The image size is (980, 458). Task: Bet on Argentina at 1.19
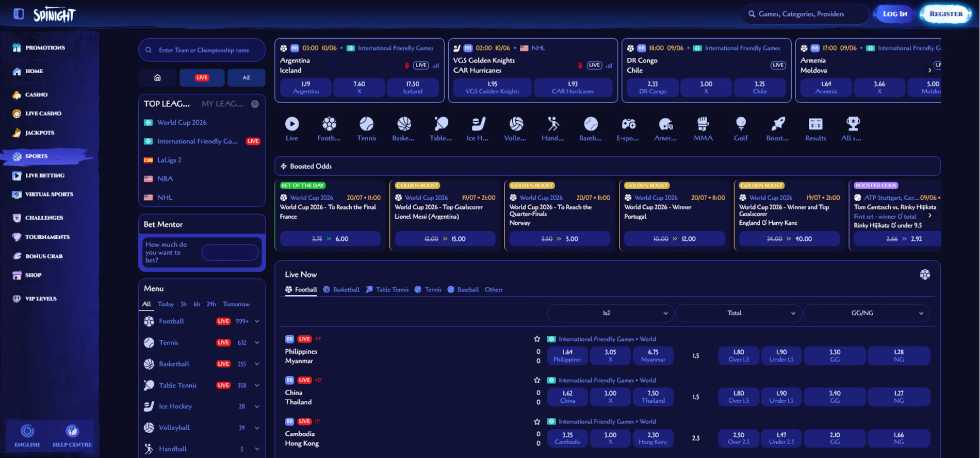pos(306,87)
